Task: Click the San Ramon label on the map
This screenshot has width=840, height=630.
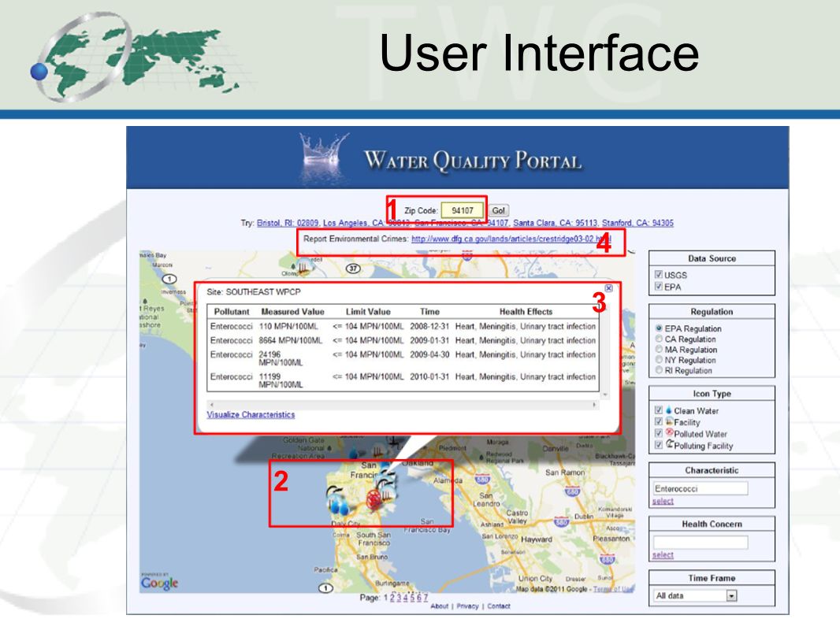Action: click(565, 472)
